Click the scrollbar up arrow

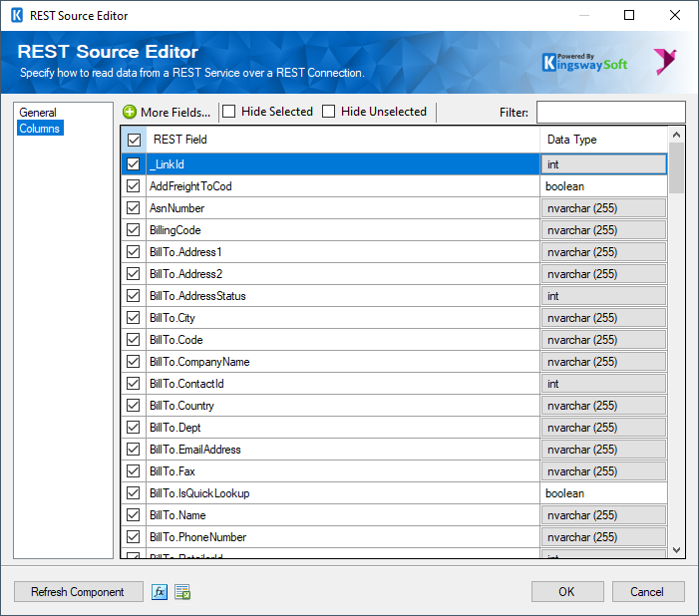(x=676, y=135)
